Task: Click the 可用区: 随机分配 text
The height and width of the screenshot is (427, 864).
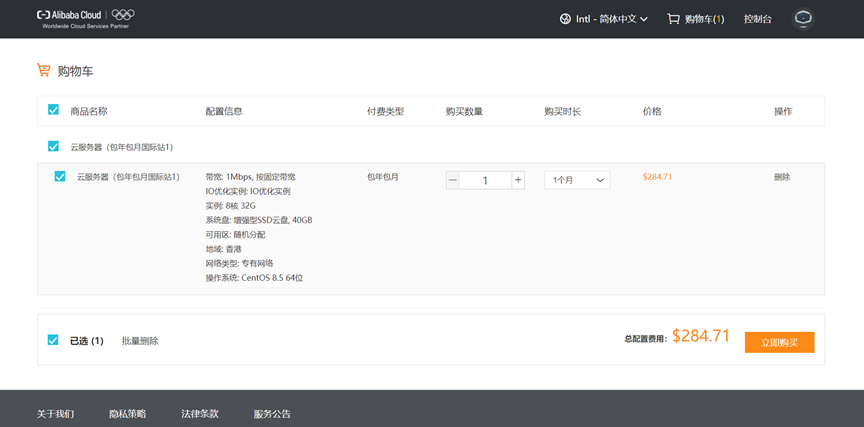Action: coord(235,235)
